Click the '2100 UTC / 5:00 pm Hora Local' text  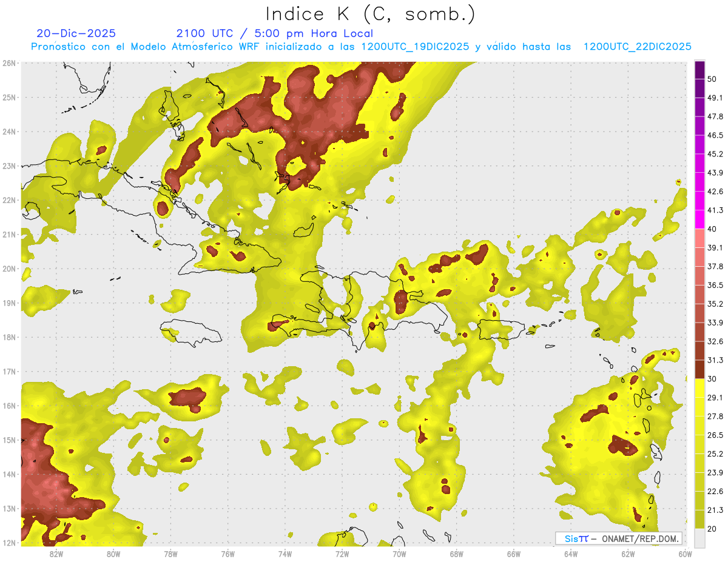[x=275, y=33]
